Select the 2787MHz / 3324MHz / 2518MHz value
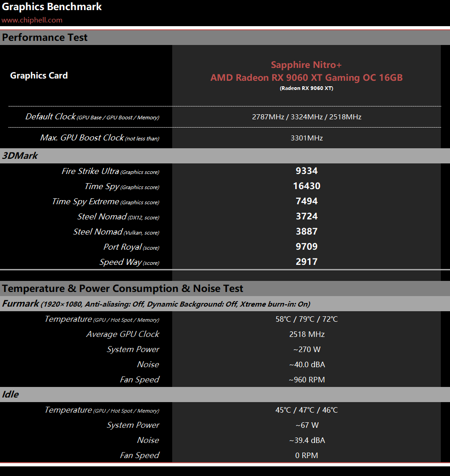This screenshot has height=476, width=450. [307, 117]
